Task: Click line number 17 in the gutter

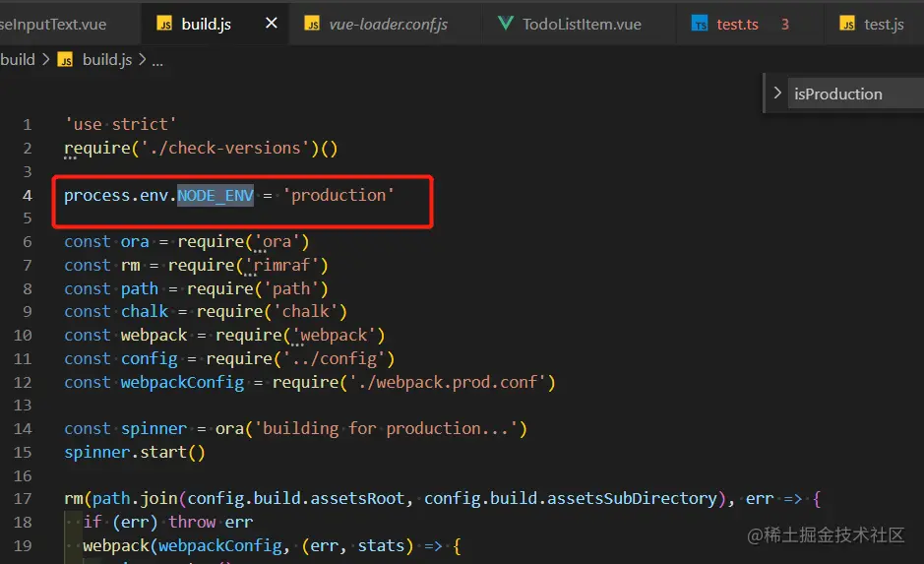Action: point(23,499)
